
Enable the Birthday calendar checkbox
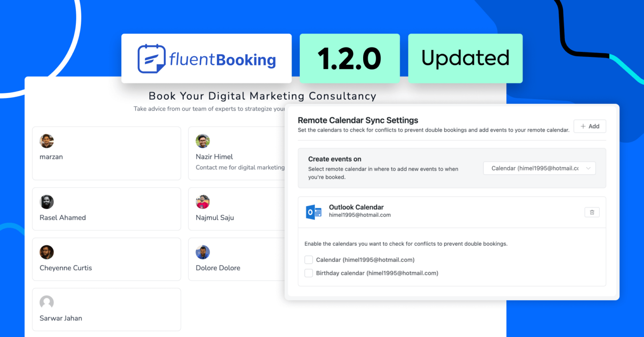point(309,273)
